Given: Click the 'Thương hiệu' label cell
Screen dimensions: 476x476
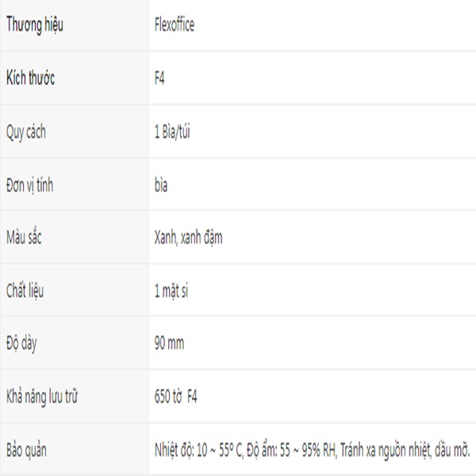Looking at the screenshot, I should tap(34, 25).
